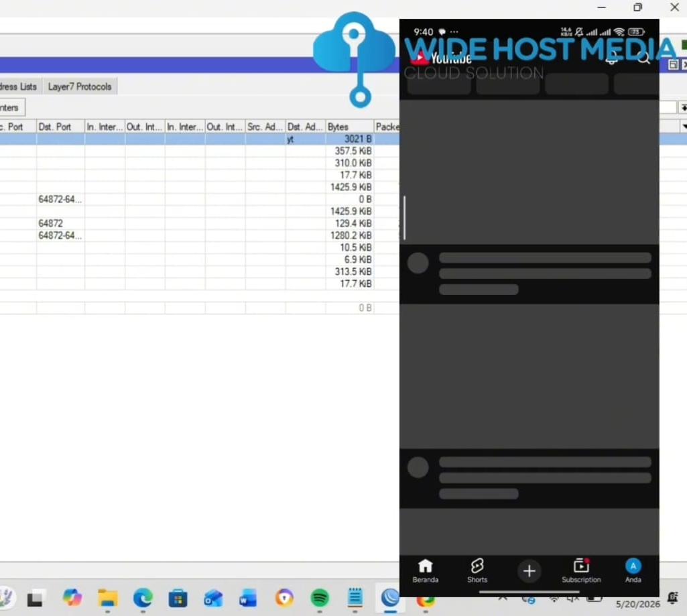The image size is (687, 616).
Task: Click the Src. Ad... column header
Action: pos(265,127)
